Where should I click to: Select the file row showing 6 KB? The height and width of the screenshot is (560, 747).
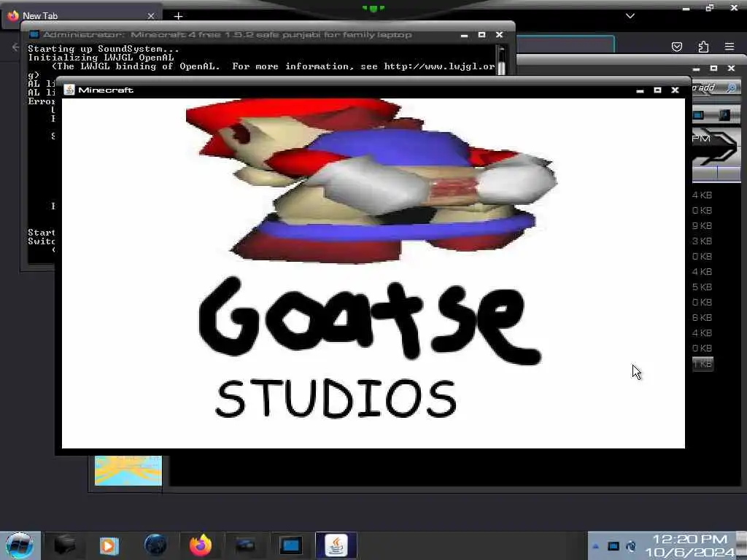pyautogui.click(x=703, y=318)
